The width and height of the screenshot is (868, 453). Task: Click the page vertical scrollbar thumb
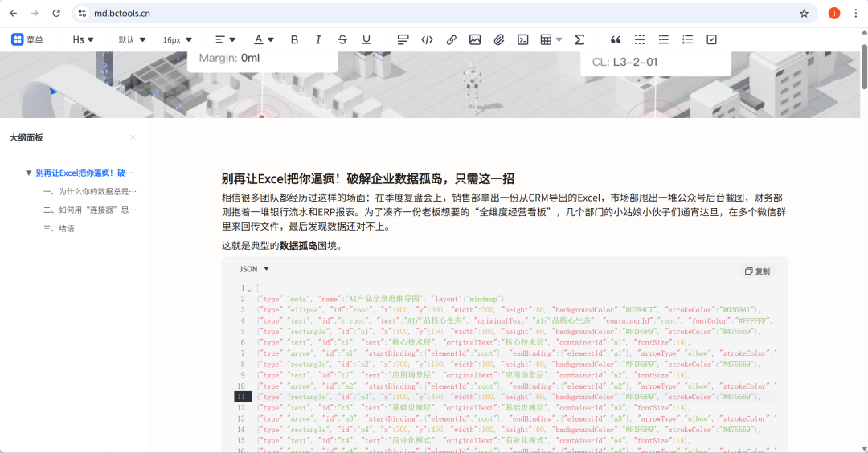coord(864,66)
